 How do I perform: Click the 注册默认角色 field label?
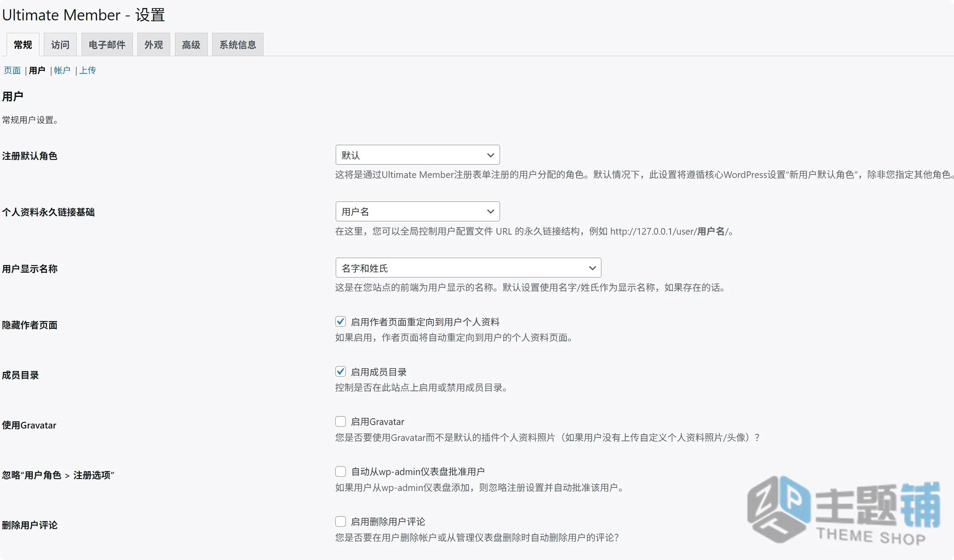click(x=30, y=156)
